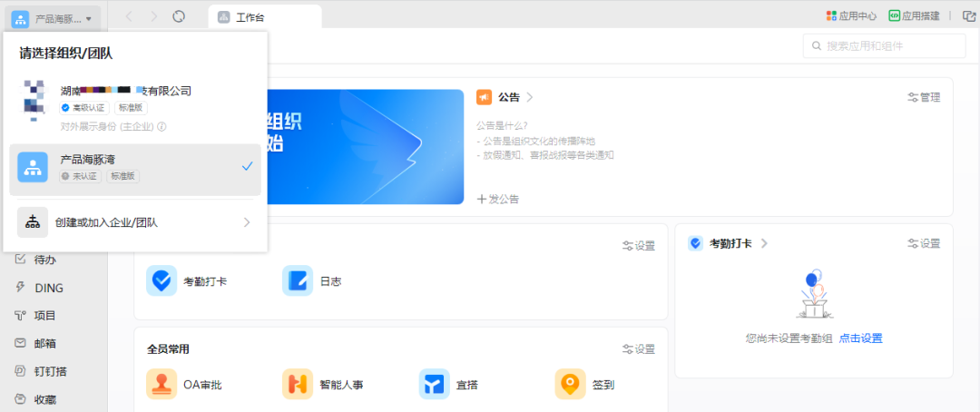
Task: Open 管理 for the 公告 panel
Action: click(924, 97)
